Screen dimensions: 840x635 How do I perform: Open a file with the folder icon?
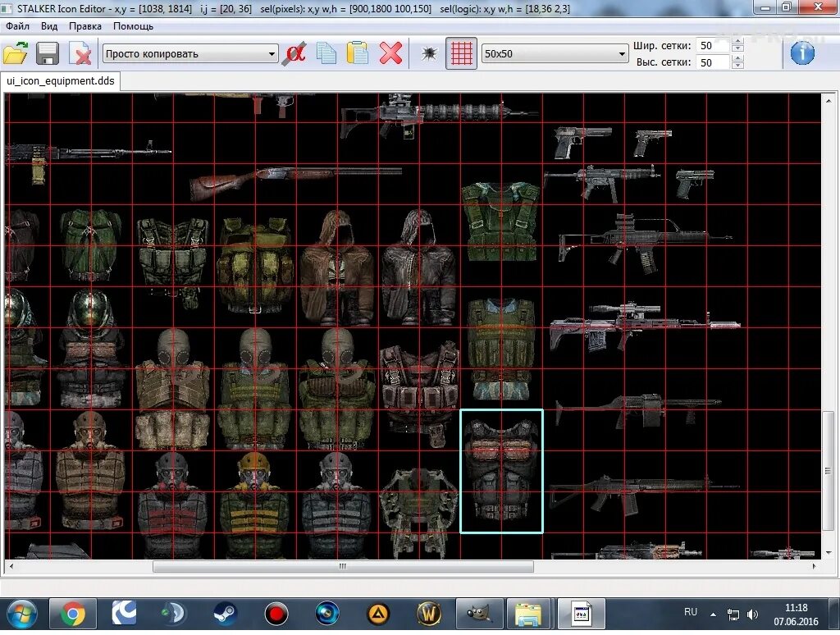tap(16, 53)
